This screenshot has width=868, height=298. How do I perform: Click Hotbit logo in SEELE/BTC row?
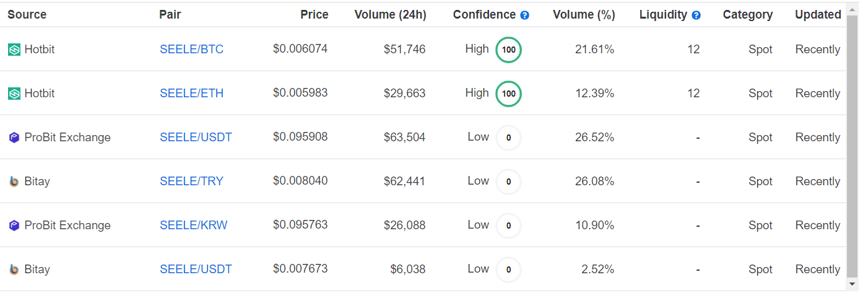(14, 50)
